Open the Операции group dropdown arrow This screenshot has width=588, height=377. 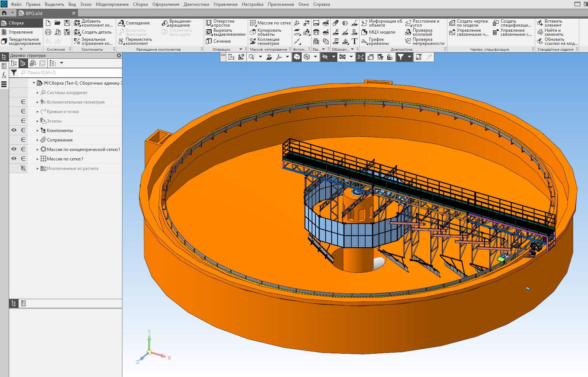(240, 49)
